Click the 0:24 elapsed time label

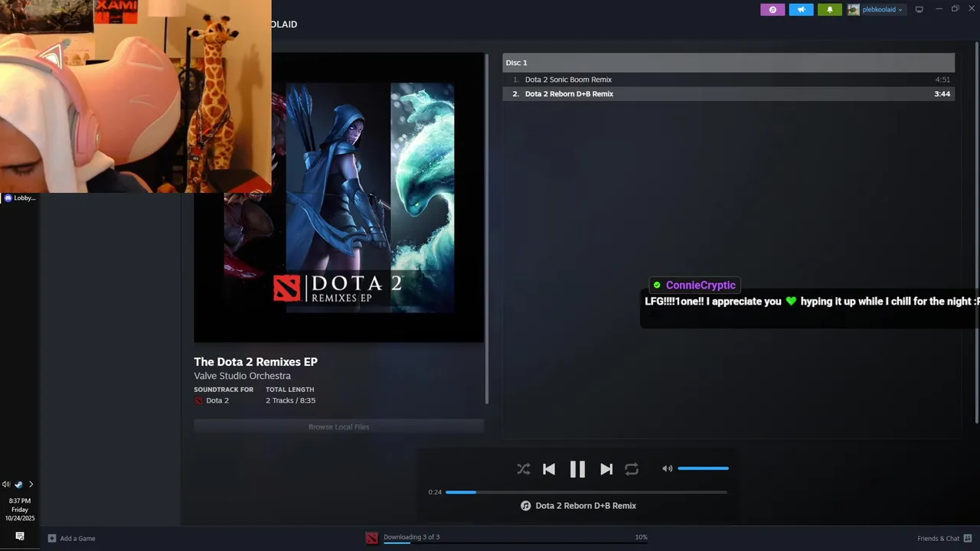[435, 492]
